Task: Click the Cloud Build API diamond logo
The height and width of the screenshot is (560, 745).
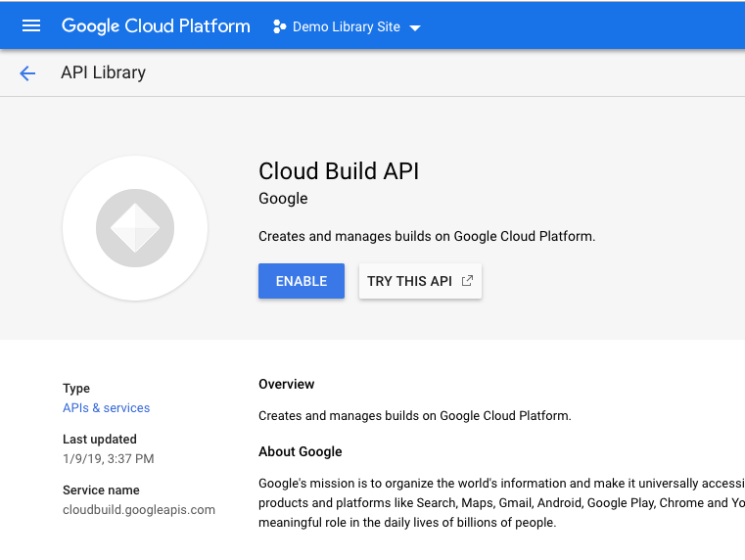Action: tap(135, 228)
